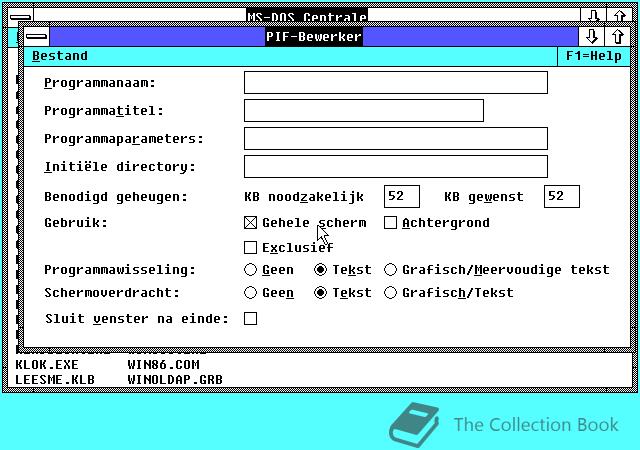
Task: Select Tekst for Programmawisseling
Action: pos(320,270)
